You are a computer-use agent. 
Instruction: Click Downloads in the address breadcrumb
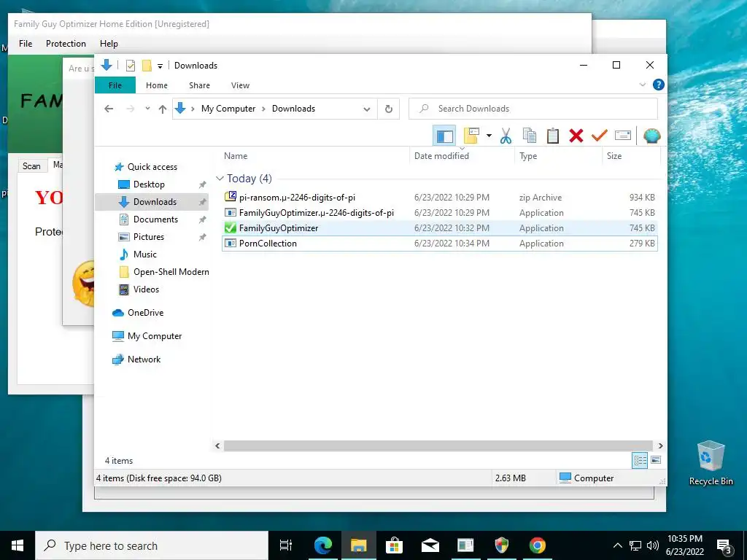pos(293,109)
